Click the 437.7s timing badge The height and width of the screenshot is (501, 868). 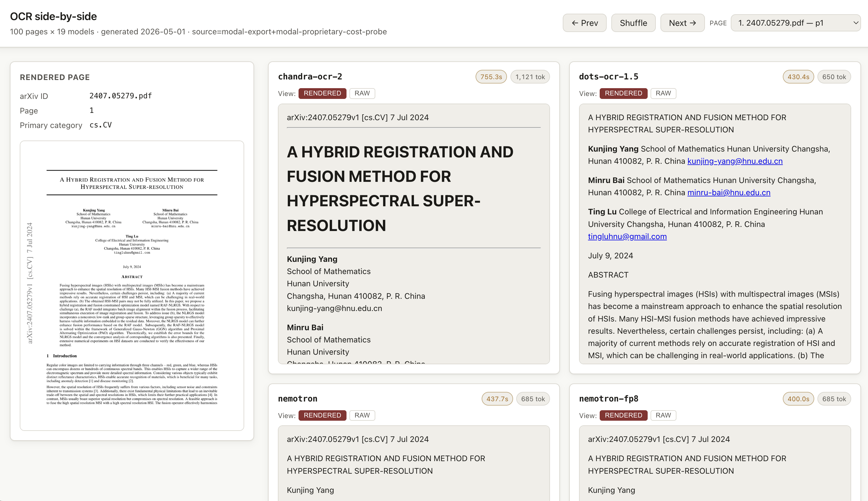[497, 399]
